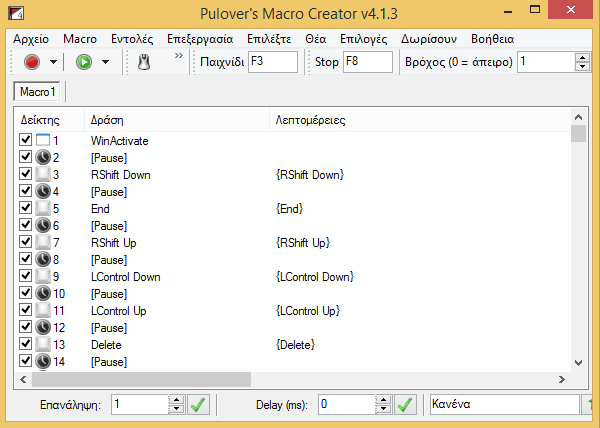The image size is (600, 428).
Task: Click key icon of row 3 RShift Down
Action: (43, 174)
